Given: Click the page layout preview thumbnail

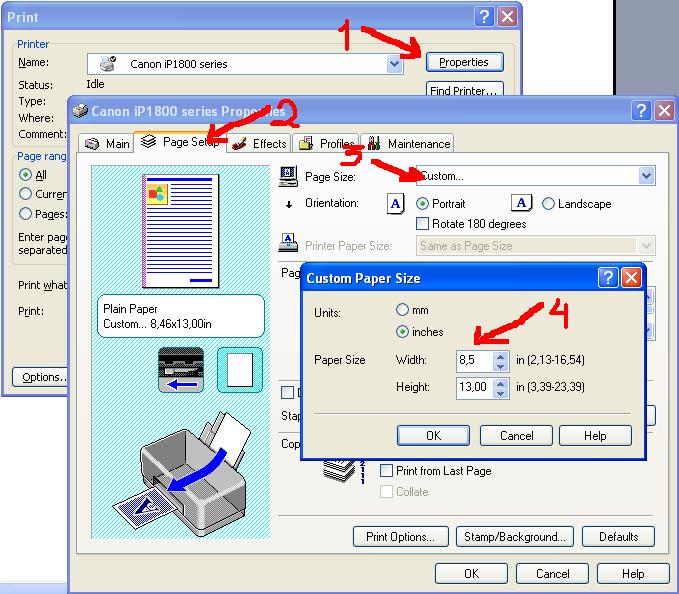Looking at the screenshot, I should coord(181,231).
